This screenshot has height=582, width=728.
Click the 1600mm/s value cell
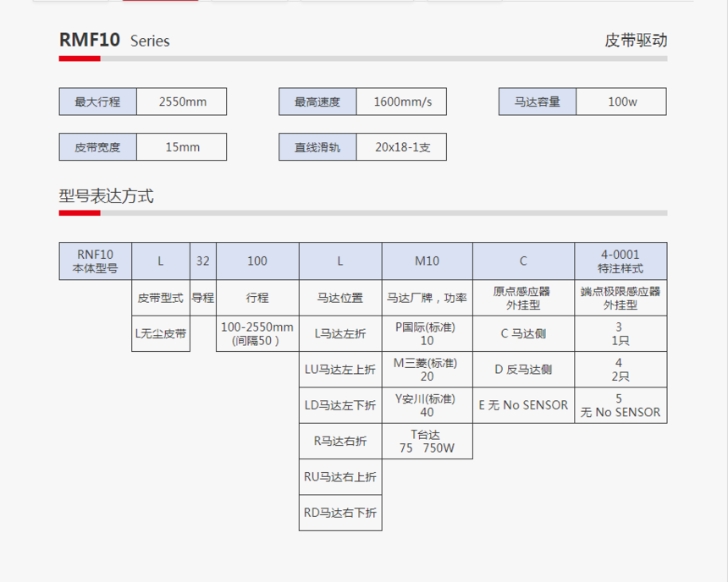tap(402, 102)
